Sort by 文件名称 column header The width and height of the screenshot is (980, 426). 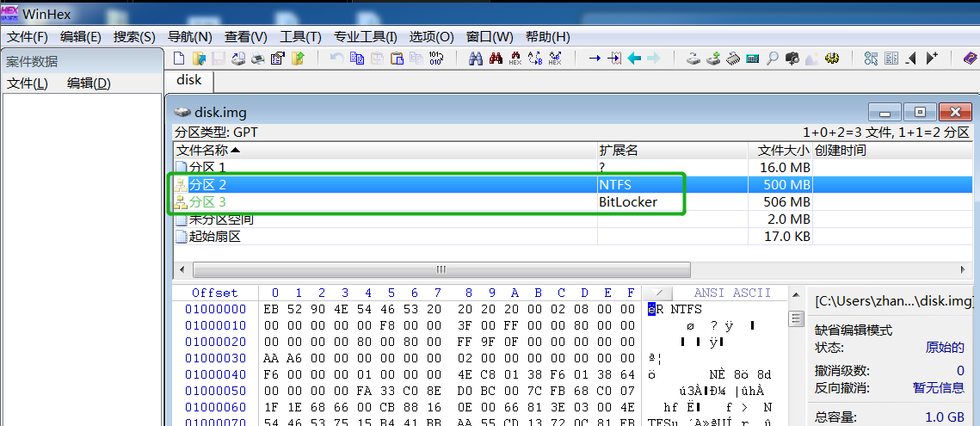[385, 150]
